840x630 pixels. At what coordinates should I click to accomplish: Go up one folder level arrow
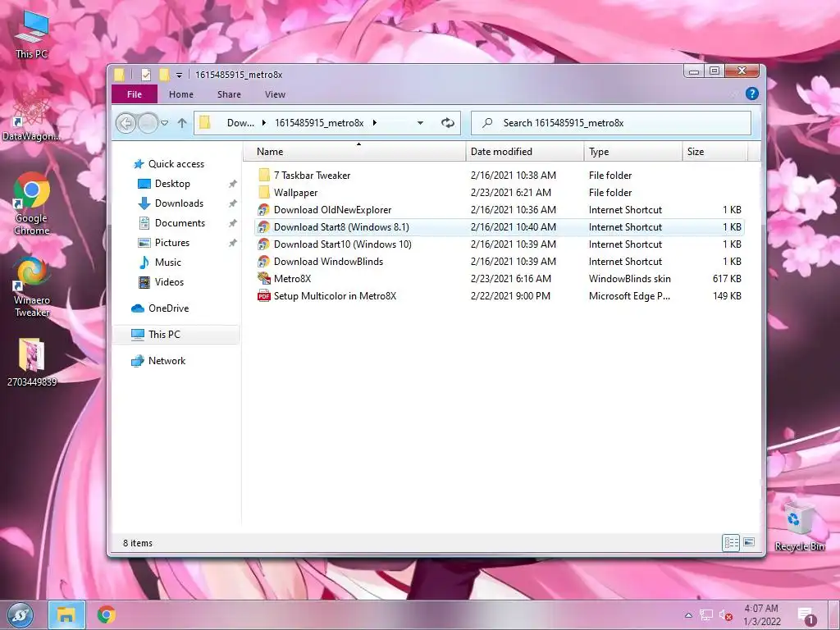(x=182, y=123)
